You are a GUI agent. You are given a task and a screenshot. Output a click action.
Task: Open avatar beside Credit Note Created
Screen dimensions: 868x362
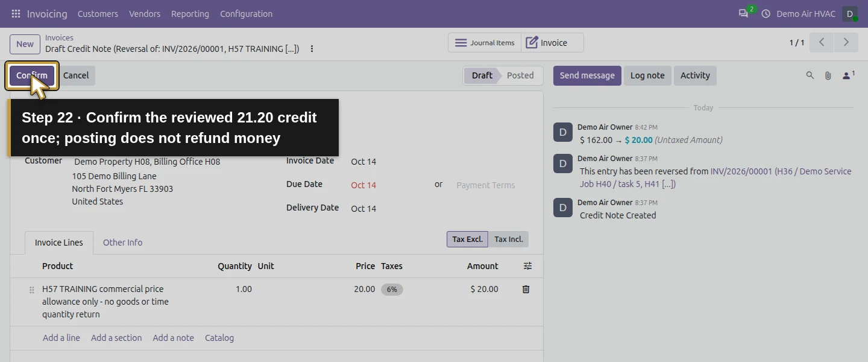pyautogui.click(x=563, y=208)
